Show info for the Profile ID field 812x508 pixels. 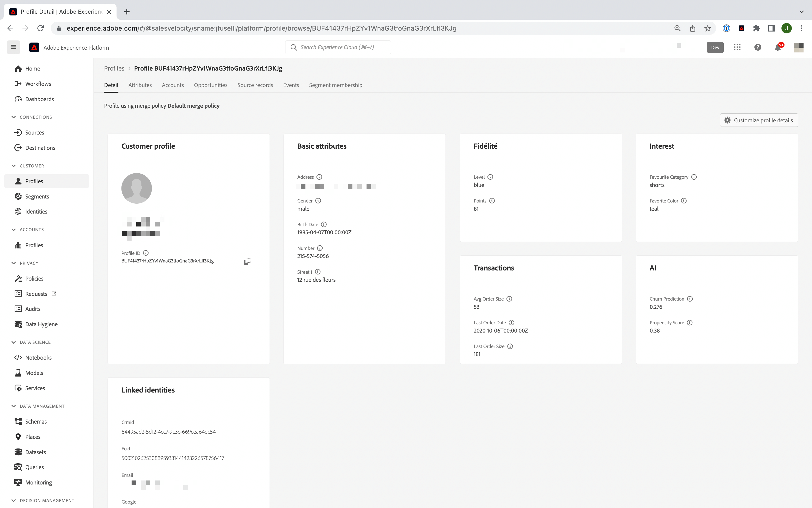tap(146, 253)
